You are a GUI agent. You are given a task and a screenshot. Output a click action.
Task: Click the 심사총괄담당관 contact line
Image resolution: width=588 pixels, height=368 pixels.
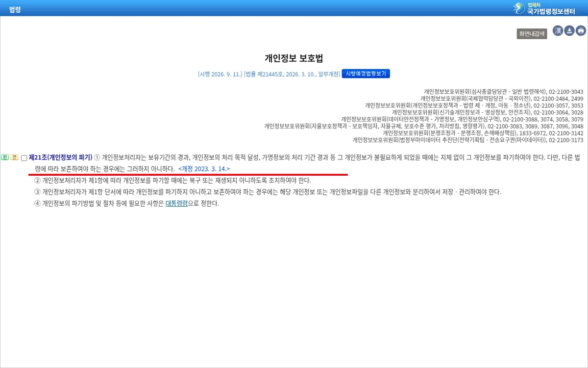[x=503, y=92]
